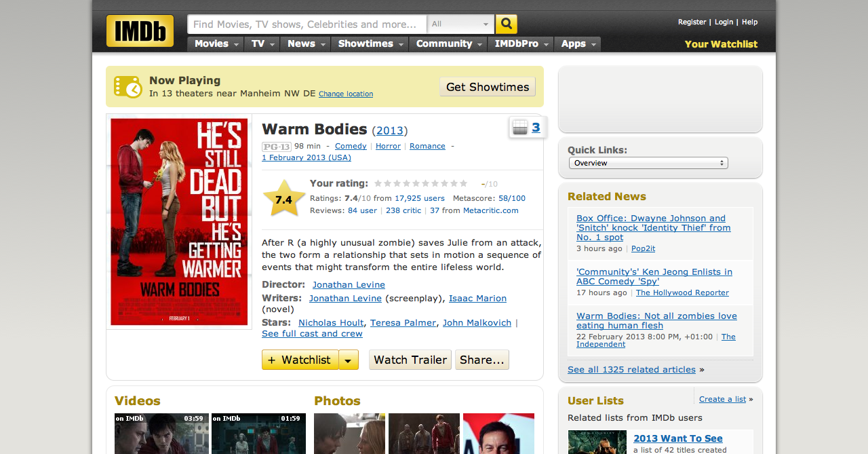
Task: Click the search input field
Action: coord(307,24)
